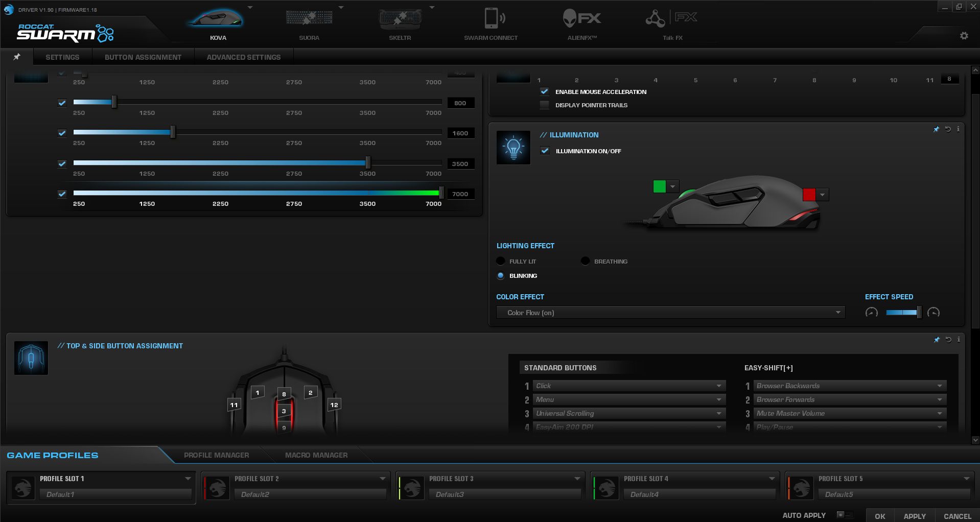Uncheck the 800 DPI level checkbox
The height and width of the screenshot is (522, 980).
coord(62,103)
